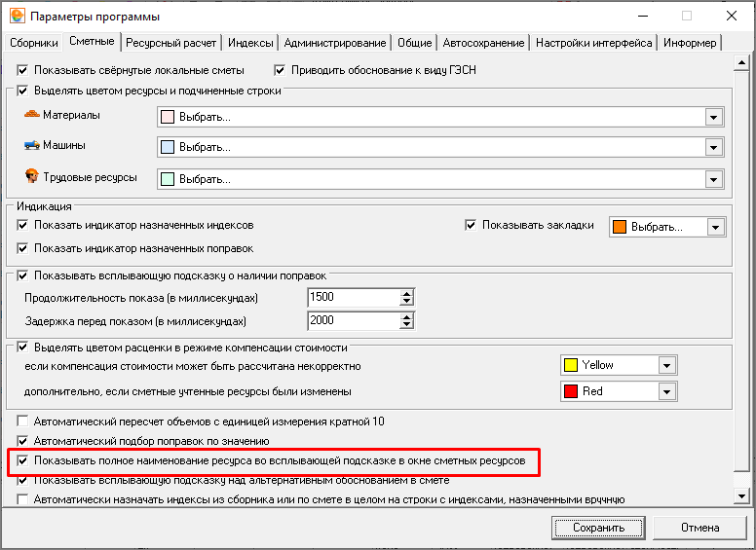Uncheck Приводить обоснование к виду ГЭСН

pos(281,70)
